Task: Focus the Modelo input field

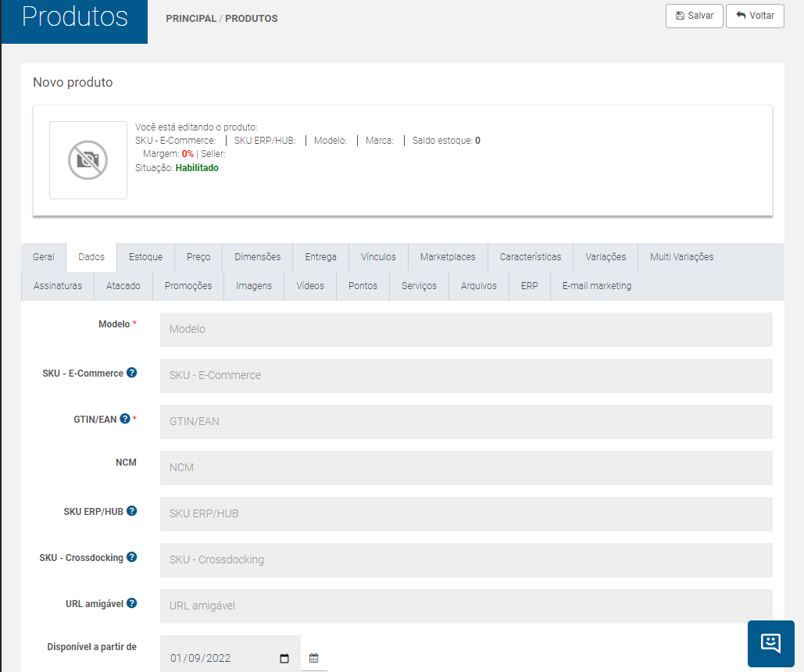Action: click(466, 329)
